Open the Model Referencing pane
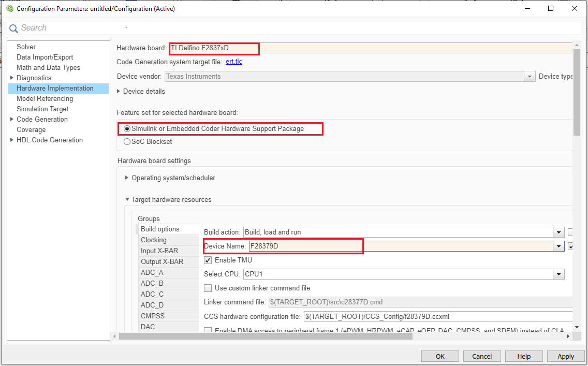Image resolution: width=588 pixels, height=366 pixels. pos(45,99)
